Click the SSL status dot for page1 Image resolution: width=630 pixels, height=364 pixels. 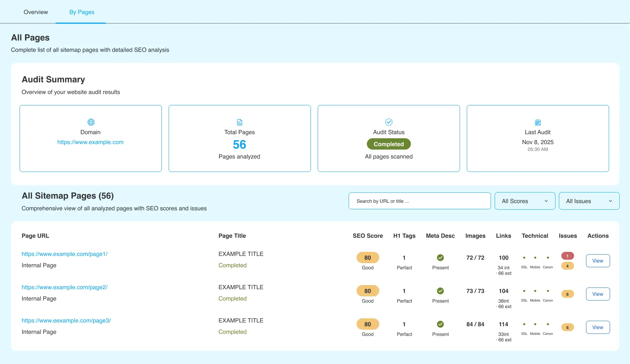tap(524, 258)
